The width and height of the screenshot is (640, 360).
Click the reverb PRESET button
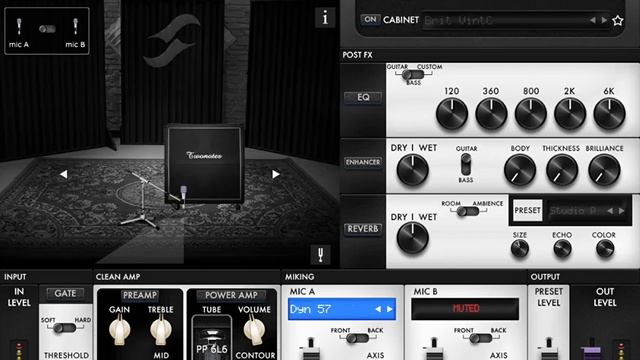[527, 210]
